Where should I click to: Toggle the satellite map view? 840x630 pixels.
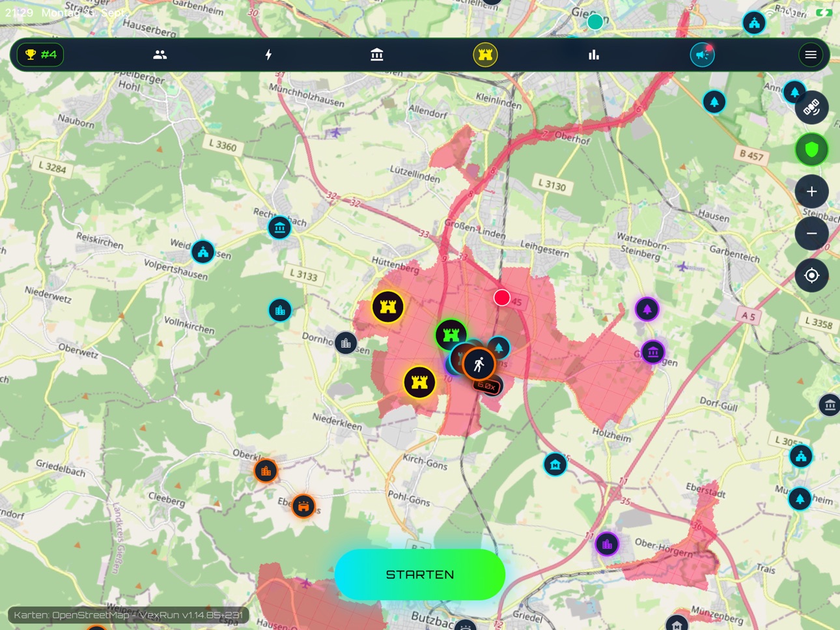[811, 107]
